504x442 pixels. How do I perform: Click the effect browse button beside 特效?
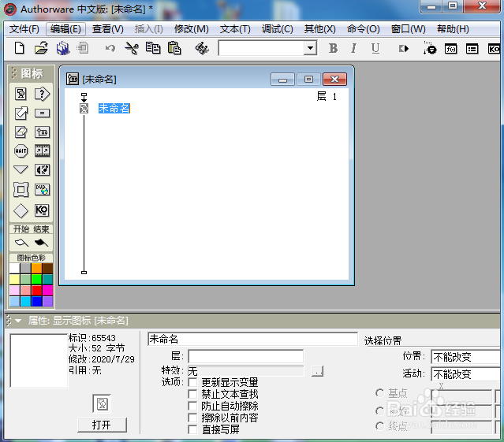pos(318,371)
